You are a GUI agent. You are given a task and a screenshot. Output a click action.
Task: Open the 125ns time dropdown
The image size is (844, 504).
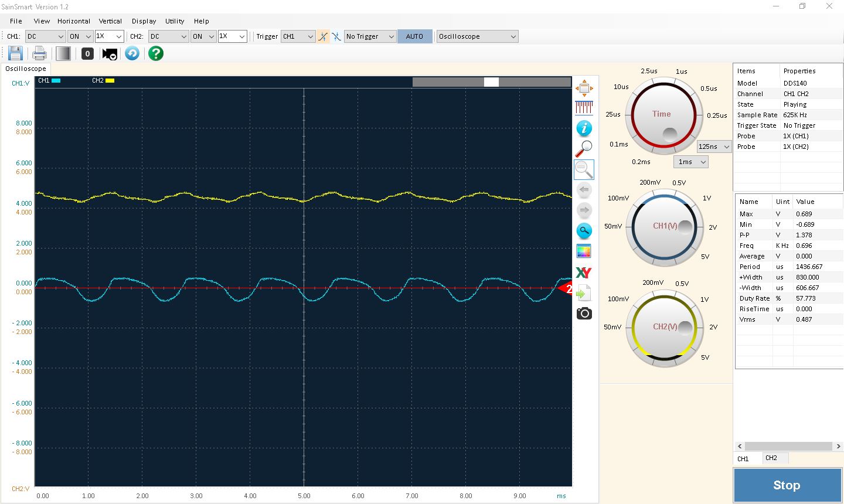(714, 147)
